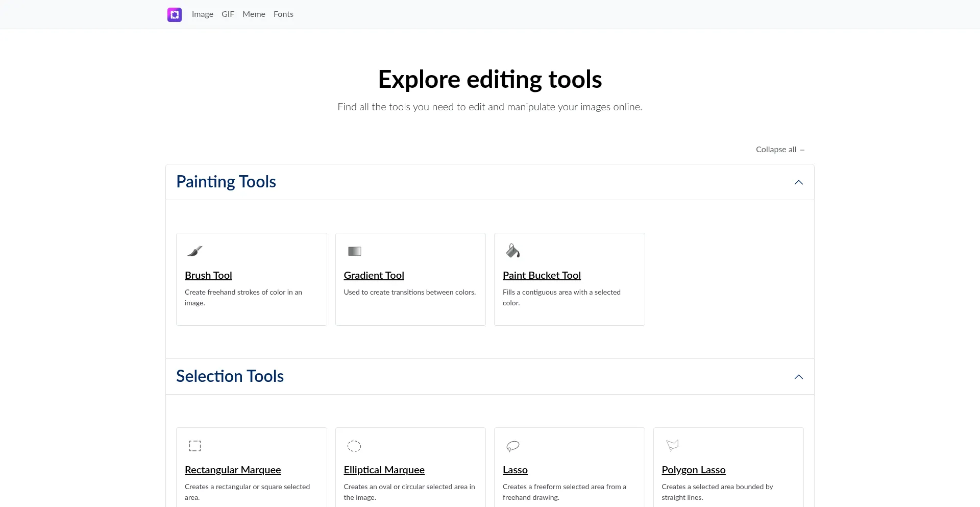980x507 pixels.
Task: Collapse the Selection Tools section chevron
Action: (x=798, y=377)
